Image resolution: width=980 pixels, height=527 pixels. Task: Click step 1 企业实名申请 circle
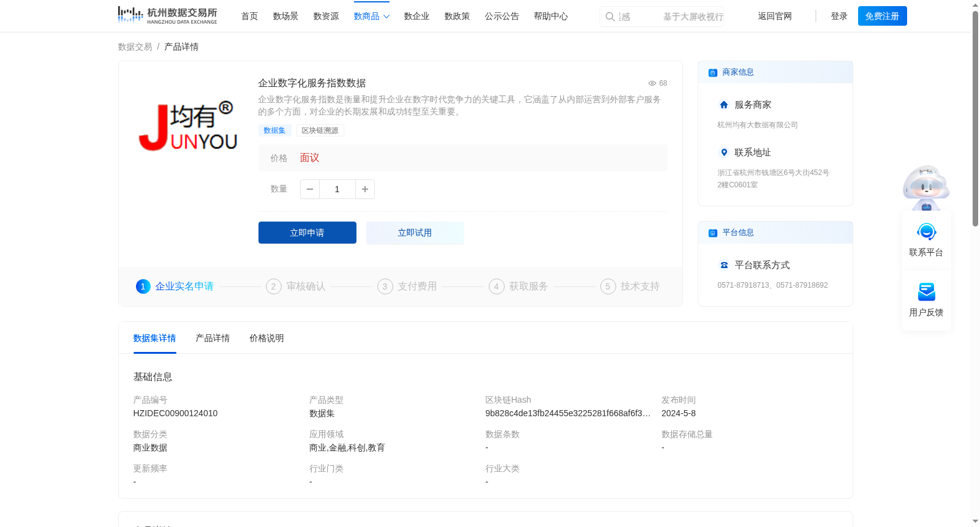pyautogui.click(x=143, y=286)
